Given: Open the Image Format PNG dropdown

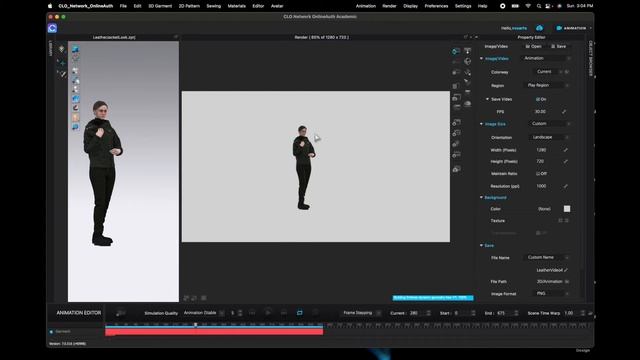Looking at the screenshot, I should point(552,293).
